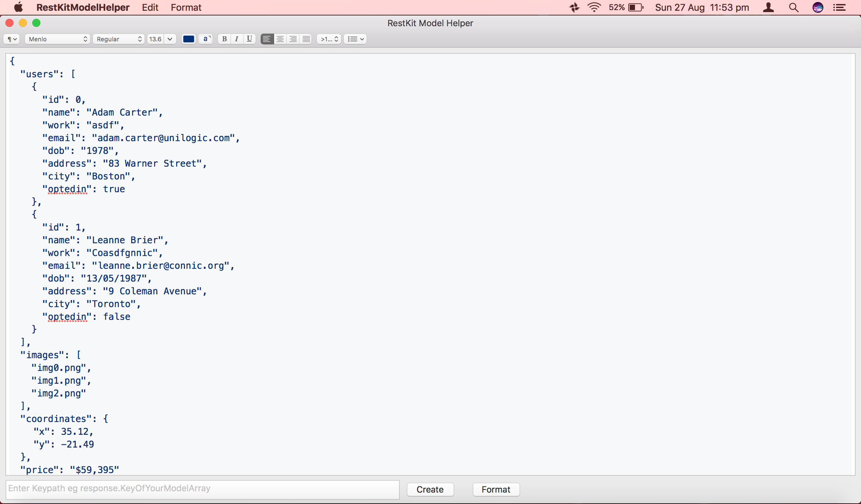
Task: Click the "img1.png" entry
Action: tap(59, 380)
